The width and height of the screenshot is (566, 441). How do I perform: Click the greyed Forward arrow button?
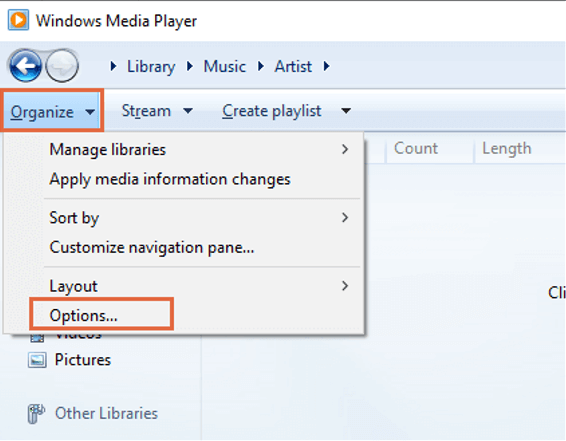[x=62, y=66]
